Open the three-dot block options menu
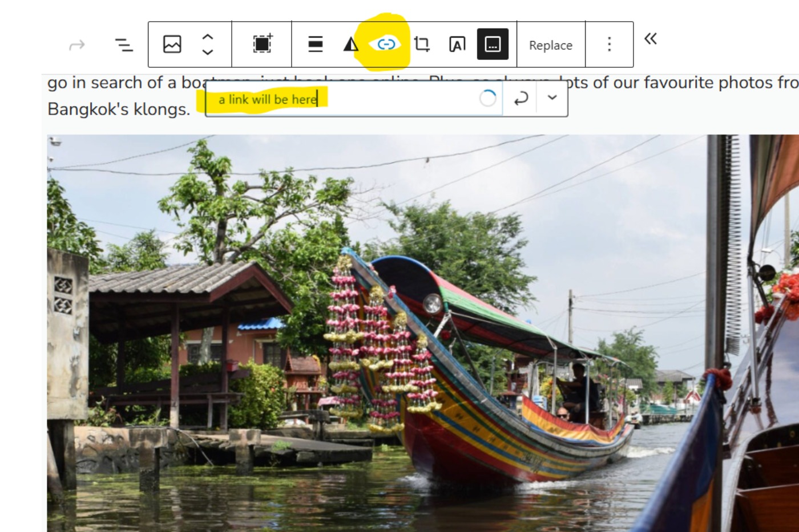Image resolution: width=799 pixels, height=532 pixels. point(609,44)
